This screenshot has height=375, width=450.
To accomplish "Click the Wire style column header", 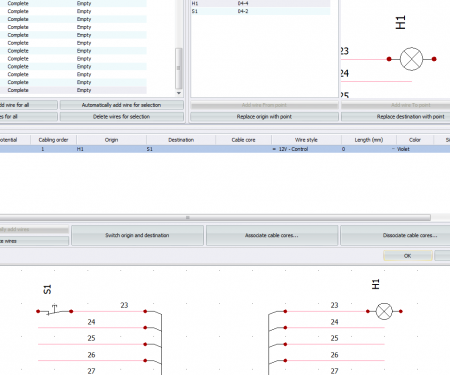I will [306, 140].
